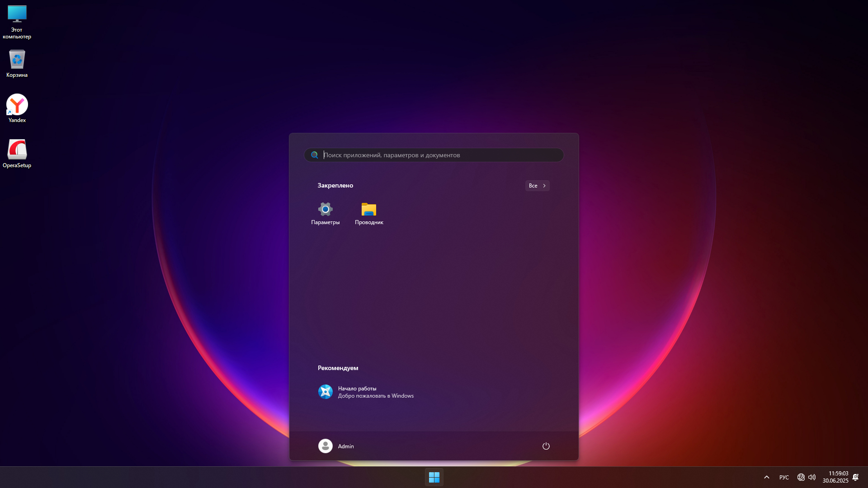Click the Admin user avatar picture

pyautogui.click(x=325, y=446)
